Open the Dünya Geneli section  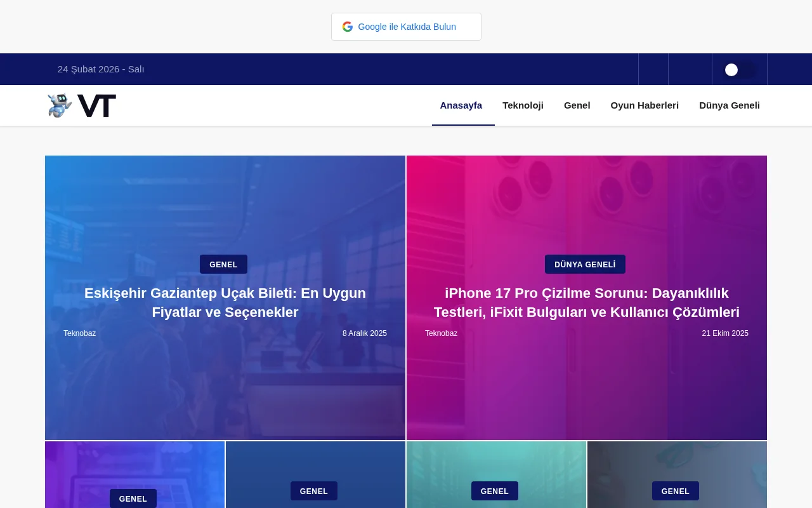coord(730,105)
